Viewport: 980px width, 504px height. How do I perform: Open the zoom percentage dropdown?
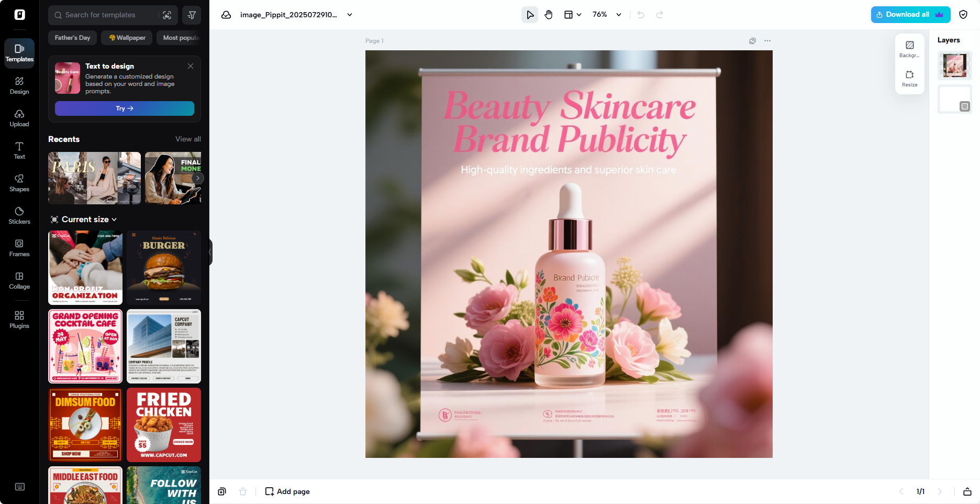click(x=606, y=14)
